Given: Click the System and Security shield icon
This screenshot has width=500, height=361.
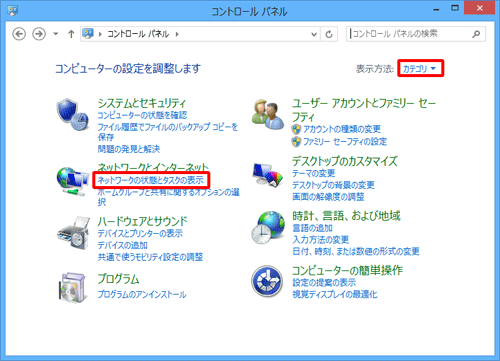Looking at the screenshot, I should 73,114.
